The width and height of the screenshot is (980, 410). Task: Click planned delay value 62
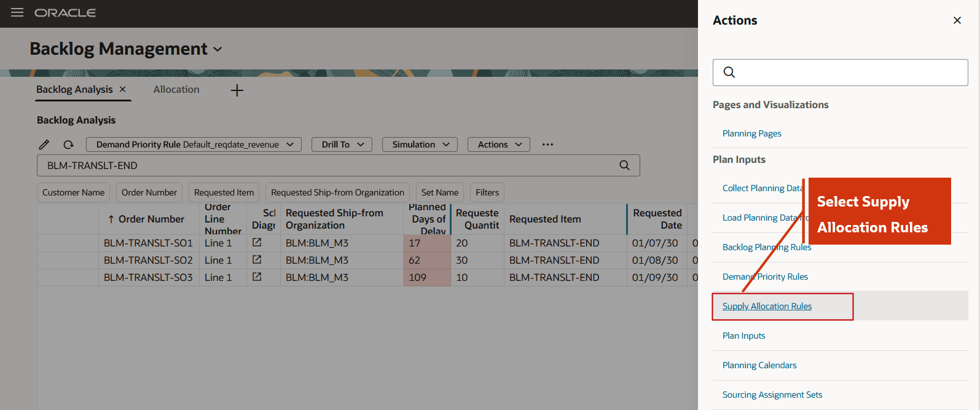(427, 260)
